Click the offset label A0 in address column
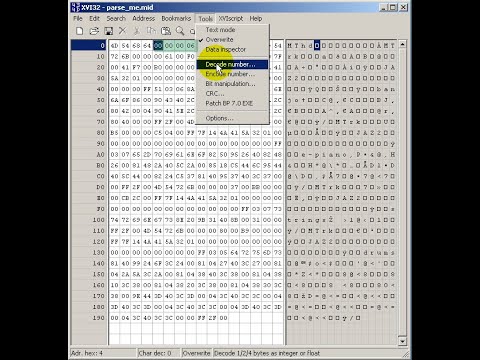This screenshot has width=480, height=360. pos(100,154)
